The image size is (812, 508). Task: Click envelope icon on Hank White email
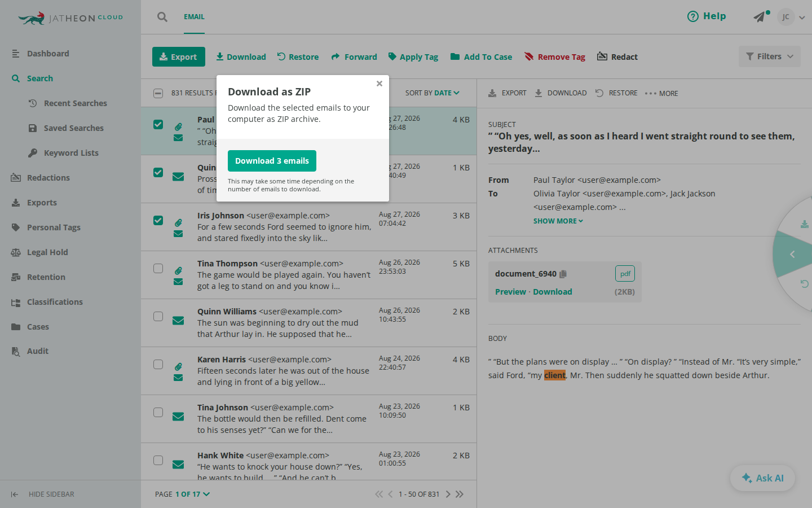click(x=178, y=465)
